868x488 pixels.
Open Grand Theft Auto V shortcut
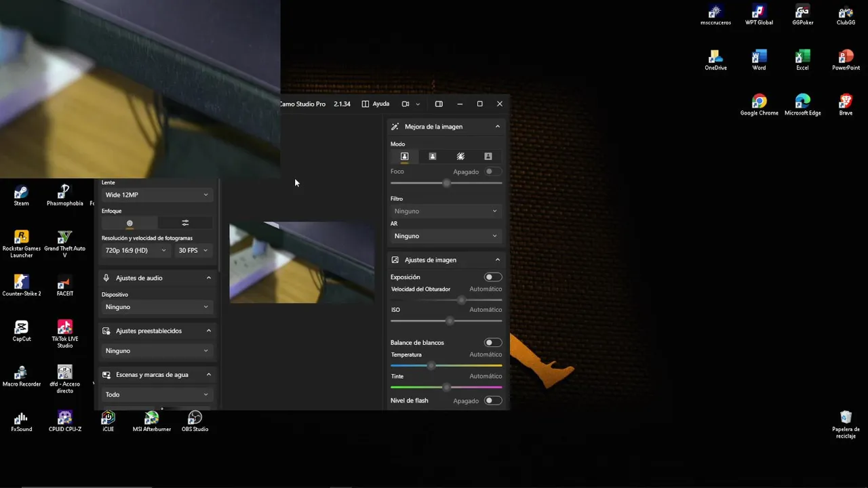(65, 244)
